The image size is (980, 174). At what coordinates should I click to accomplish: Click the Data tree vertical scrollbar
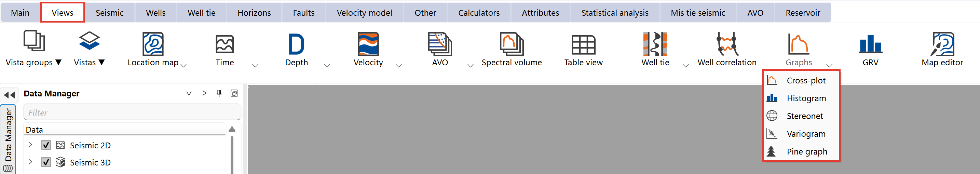pyautogui.click(x=232, y=152)
